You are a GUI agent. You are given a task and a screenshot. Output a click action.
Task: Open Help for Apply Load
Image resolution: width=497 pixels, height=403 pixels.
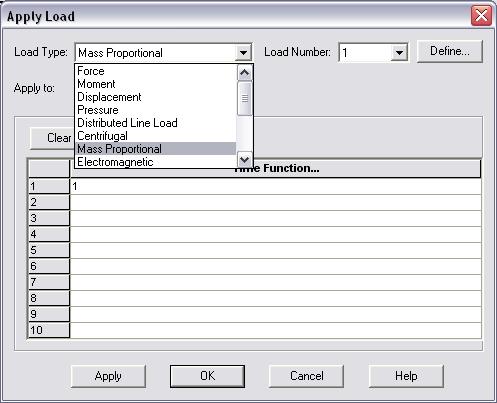pyautogui.click(x=406, y=376)
